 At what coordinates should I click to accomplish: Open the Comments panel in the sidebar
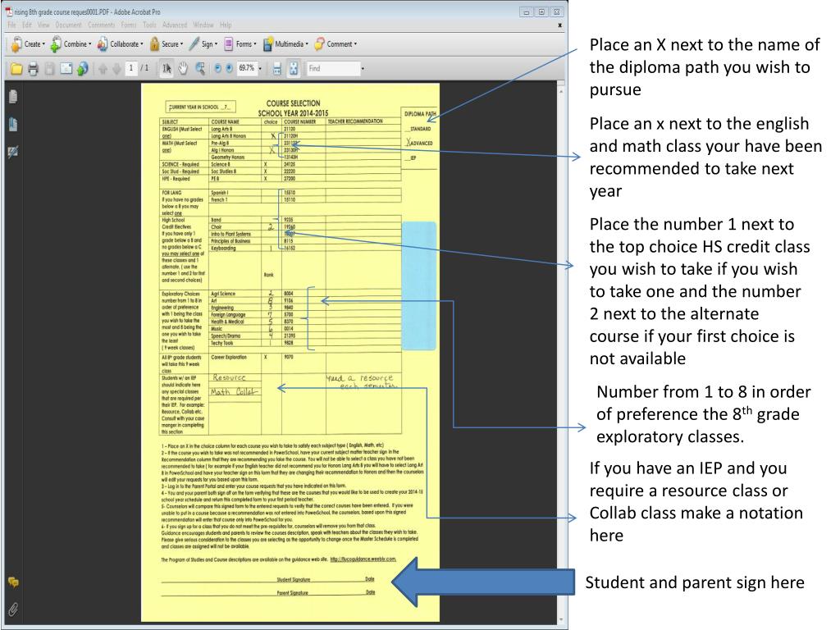[x=13, y=582]
